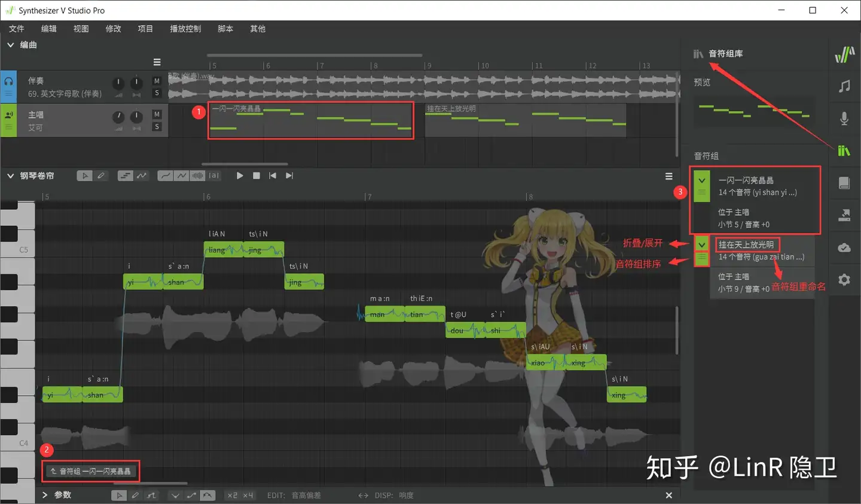This screenshot has width=861, height=504.
Task: Open the settings gear in sidebar
Action: click(x=844, y=279)
